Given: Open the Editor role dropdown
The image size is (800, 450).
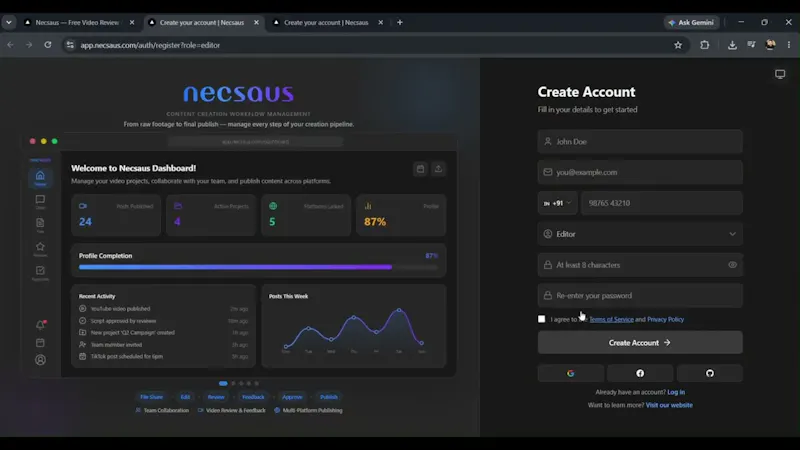Looking at the screenshot, I should [x=640, y=234].
